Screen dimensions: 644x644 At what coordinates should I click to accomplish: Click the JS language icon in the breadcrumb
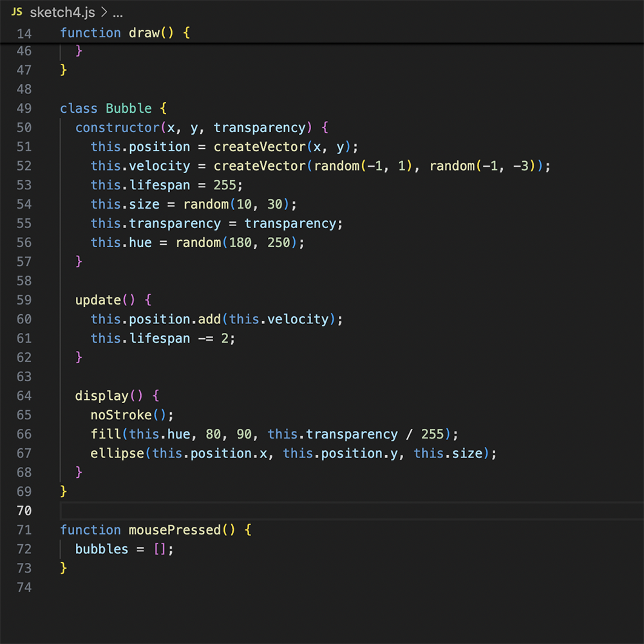17,11
